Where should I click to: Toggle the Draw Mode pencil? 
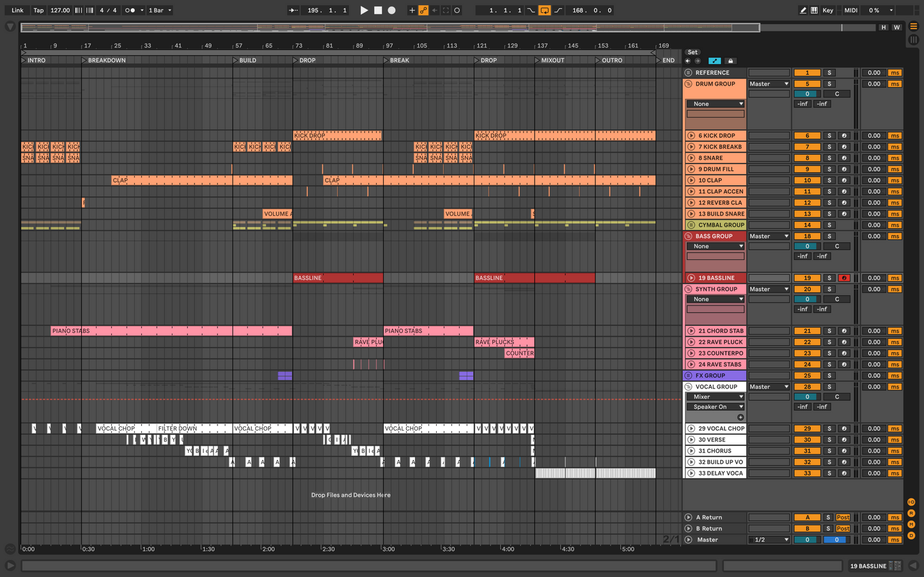click(x=803, y=10)
